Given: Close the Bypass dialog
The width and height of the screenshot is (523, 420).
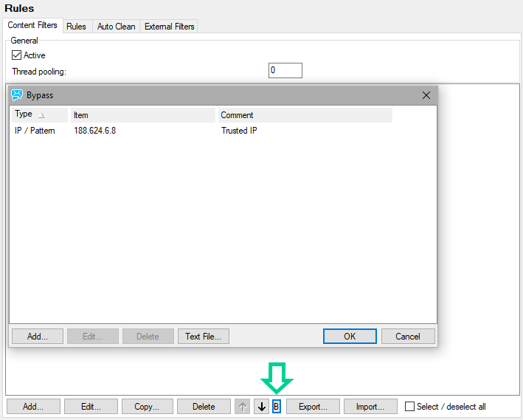Looking at the screenshot, I should (426, 95).
